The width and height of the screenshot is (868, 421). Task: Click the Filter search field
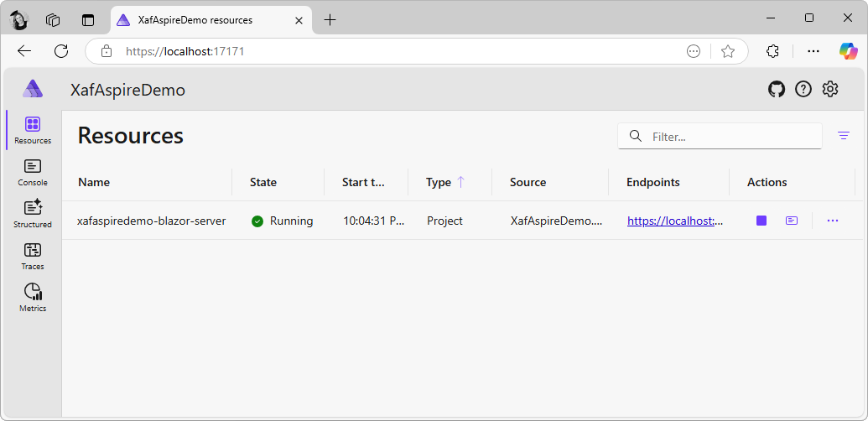click(x=720, y=136)
